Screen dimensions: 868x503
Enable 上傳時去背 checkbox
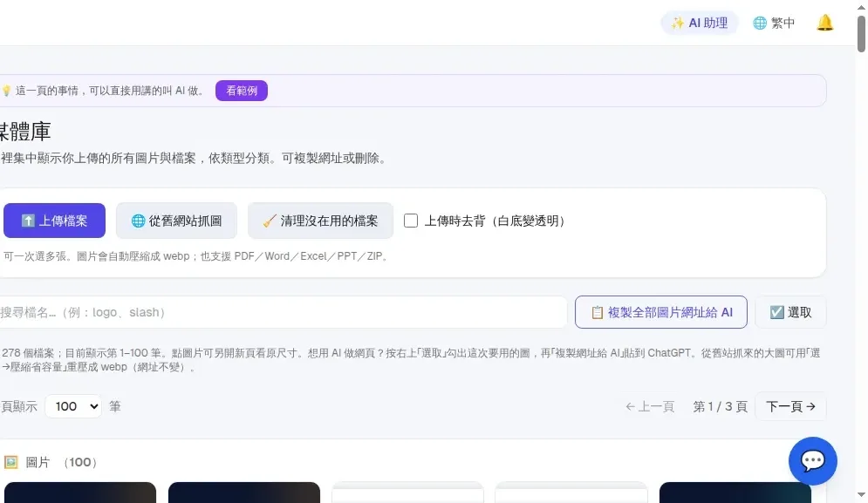(x=411, y=221)
